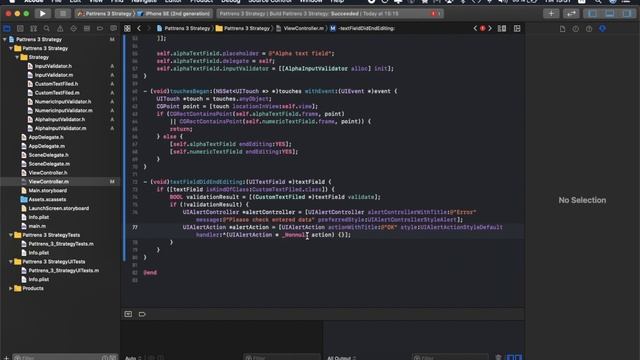Add an editor pane on the right
This screenshot has width=640, height=360.
[x=517, y=29]
